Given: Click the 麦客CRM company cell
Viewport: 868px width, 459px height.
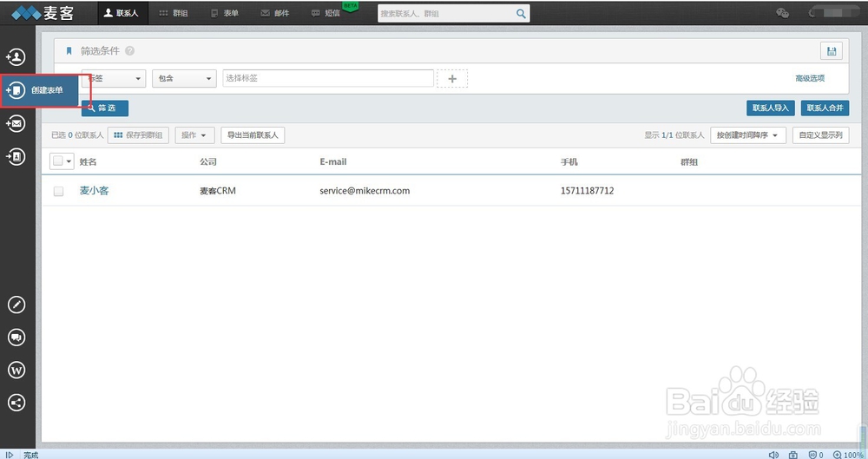Looking at the screenshot, I should [x=218, y=191].
